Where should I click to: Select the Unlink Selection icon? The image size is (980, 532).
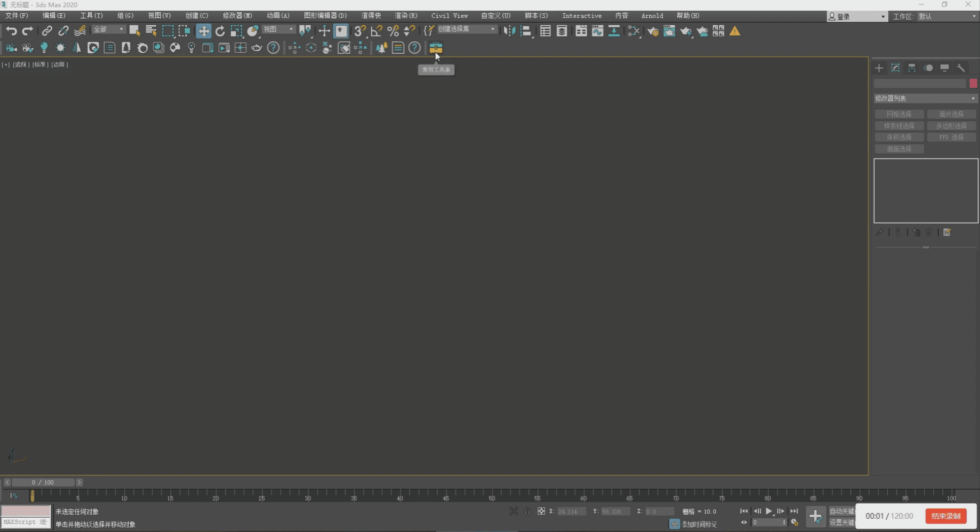[63, 31]
